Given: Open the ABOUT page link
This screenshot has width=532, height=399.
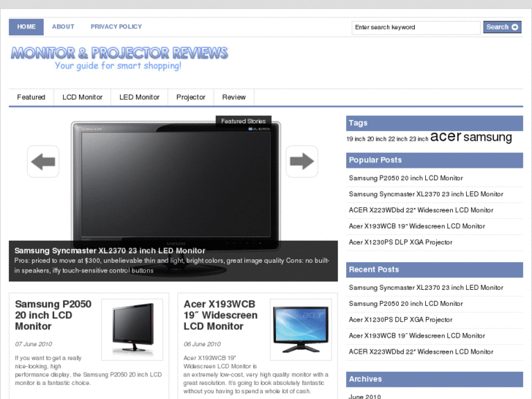Looking at the screenshot, I should coord(63,27).
